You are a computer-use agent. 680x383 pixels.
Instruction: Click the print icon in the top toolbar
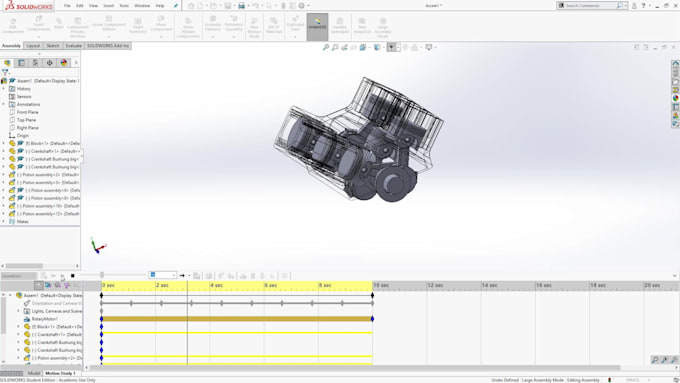click(x=242, y=6)
